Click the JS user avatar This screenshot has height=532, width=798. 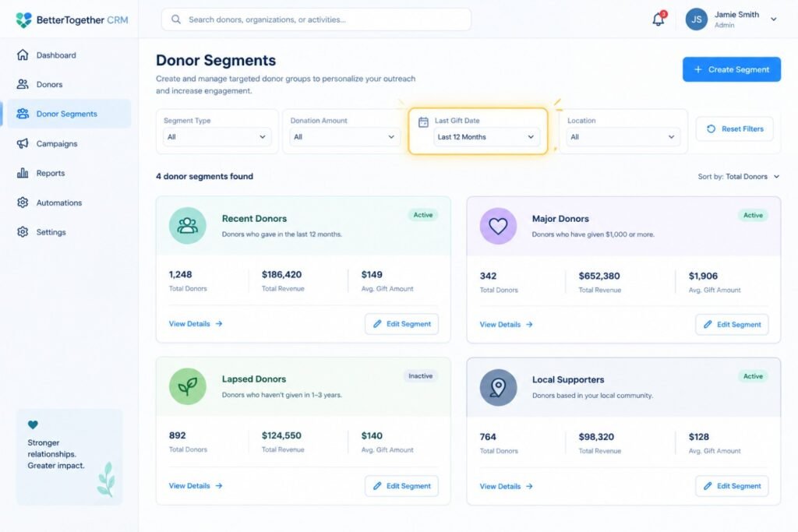click(x=696, y=19)
